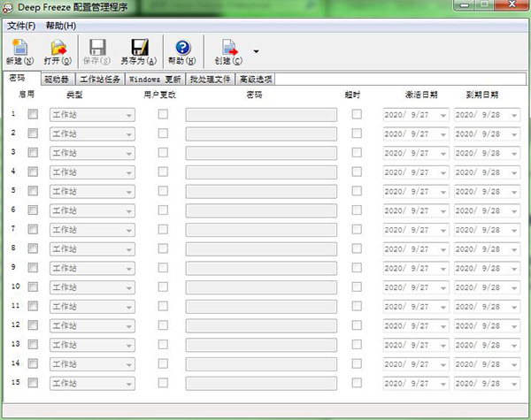531x420 pixels.
Task: Switch to the 批处理文件 tab
Action: [x=210, y=80]
